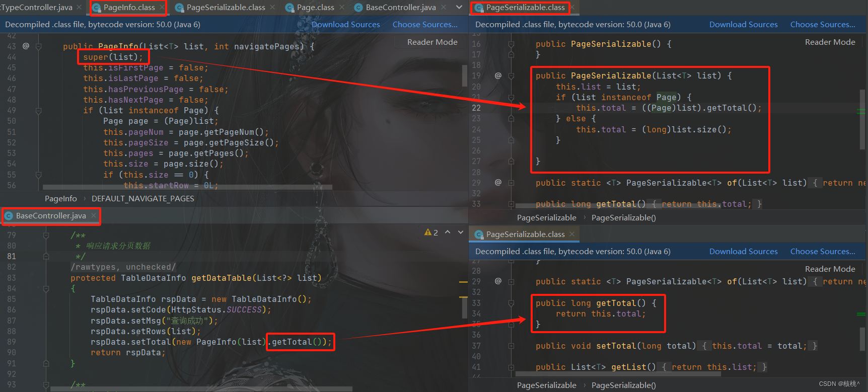Expand folded of() method at line 29 top-right
Image resolution: width=868 pixels, height=392 pixels.
click(511, 183)
